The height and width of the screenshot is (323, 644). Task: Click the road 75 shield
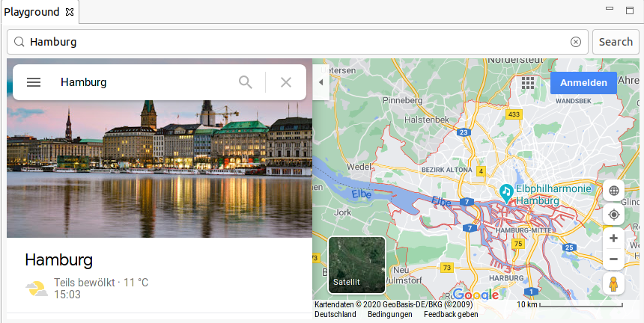pyautogui.click(x=518, y=244)
